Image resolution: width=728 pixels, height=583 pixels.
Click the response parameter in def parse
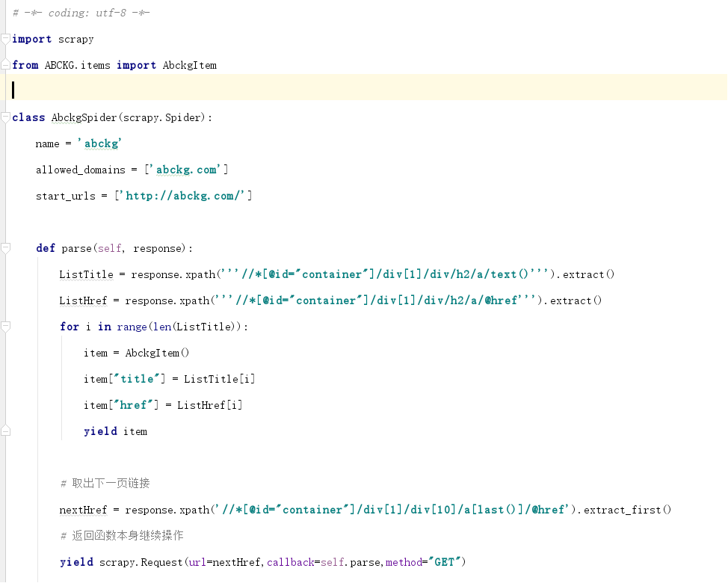click(157, 248)
